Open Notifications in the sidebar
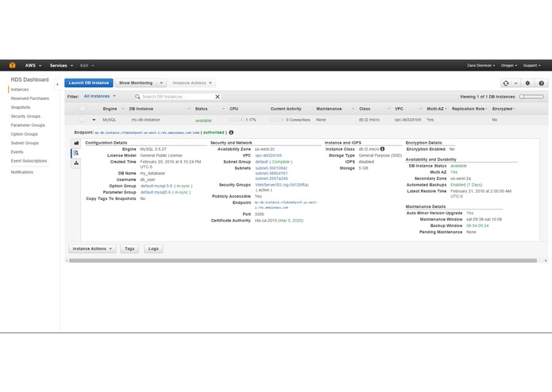 coord(21,172)
